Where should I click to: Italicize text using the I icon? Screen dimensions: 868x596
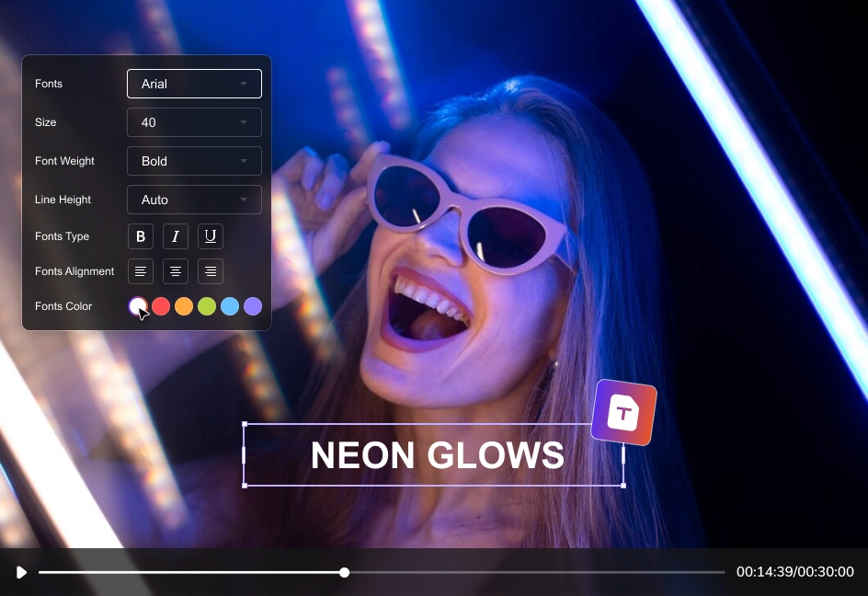(x=175, y=236)
